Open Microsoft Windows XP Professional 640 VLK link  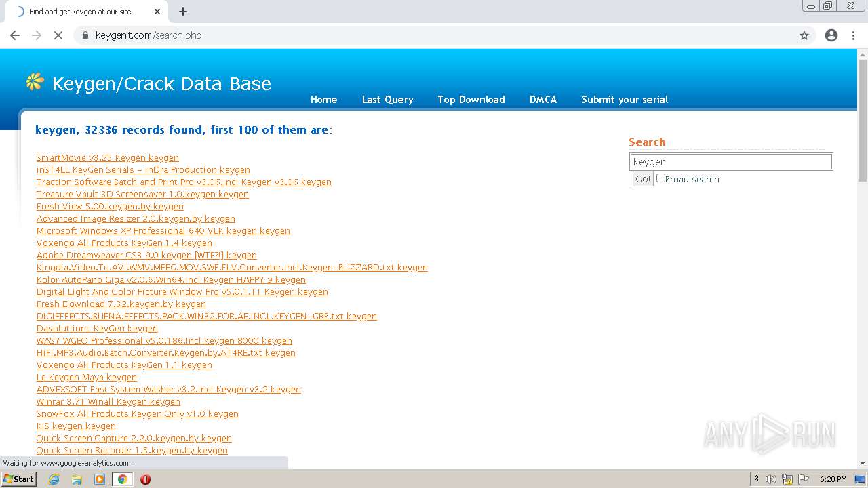pos(163,230)
